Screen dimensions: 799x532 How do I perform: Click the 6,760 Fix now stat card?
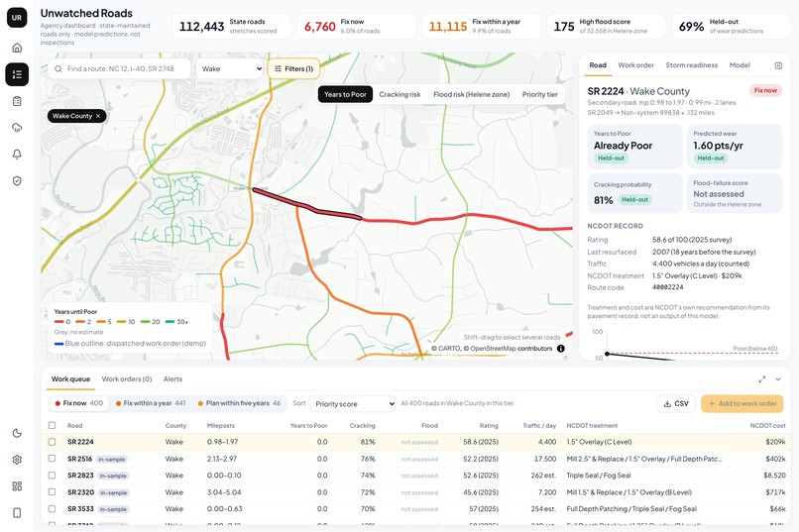coord(356,26)
